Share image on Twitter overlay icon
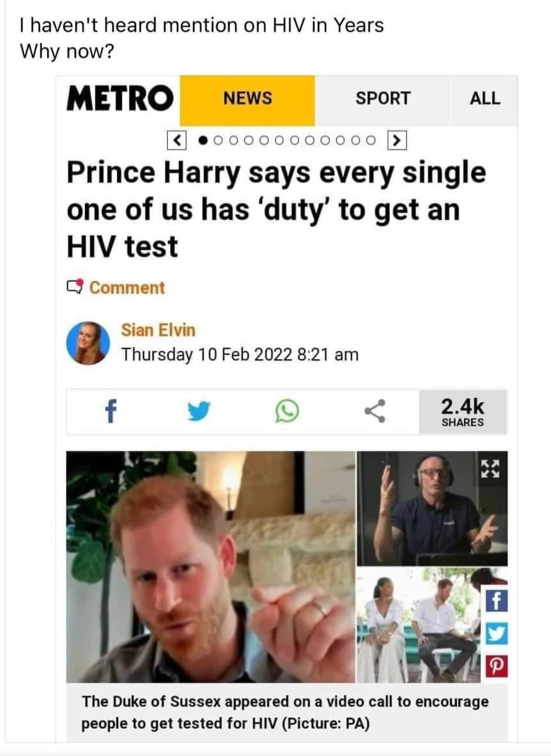Screen dimensions: 551x756 [x=493, y=634]
